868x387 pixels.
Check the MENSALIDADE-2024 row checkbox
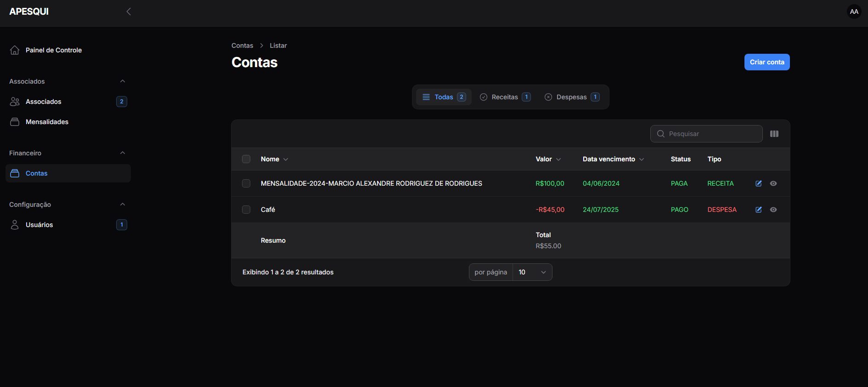[x=246, y=183]
